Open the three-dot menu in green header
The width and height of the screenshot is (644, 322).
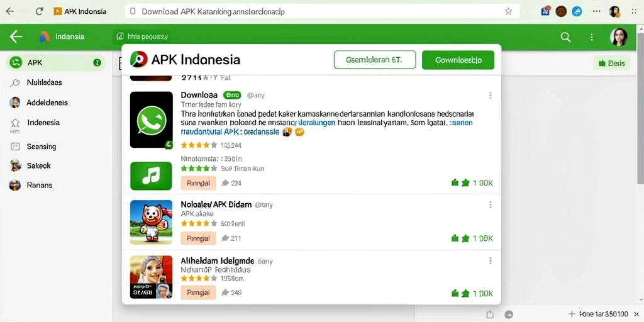click(x=591, y=37)
